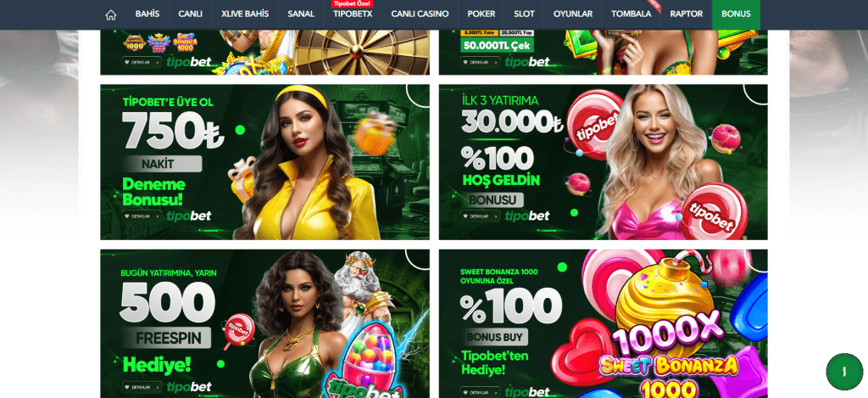Screen dimensions: 868x398
Task: Go to CANLI CASINO section
Action: pyautogui.click(x=420, y=14)
